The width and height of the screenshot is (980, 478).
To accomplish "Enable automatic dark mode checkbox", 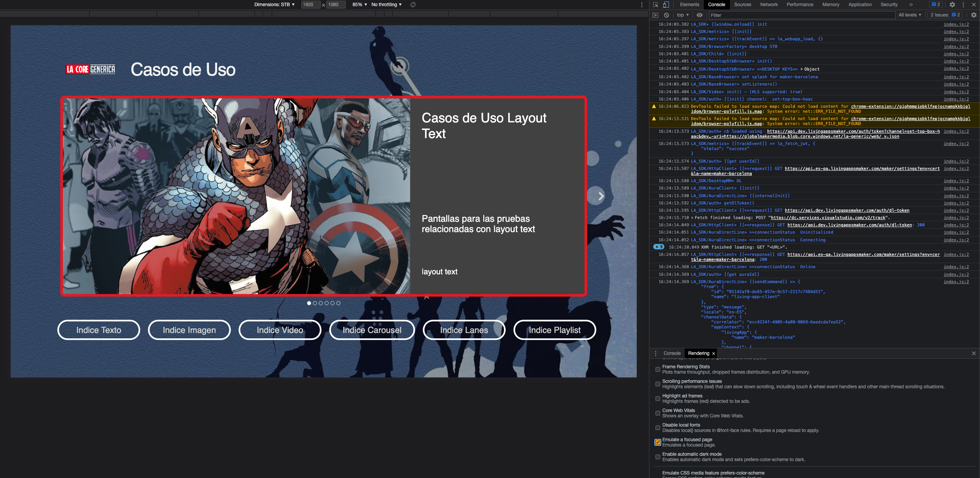I will pyautogui.click(x=658, y=457).
